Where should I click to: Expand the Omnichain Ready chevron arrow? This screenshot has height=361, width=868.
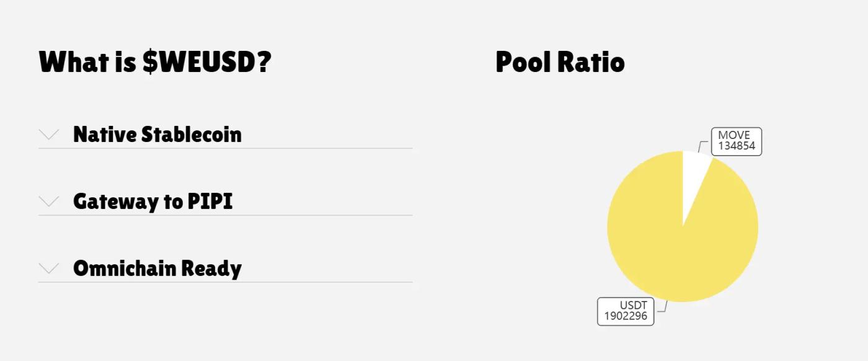pos(49,268)
